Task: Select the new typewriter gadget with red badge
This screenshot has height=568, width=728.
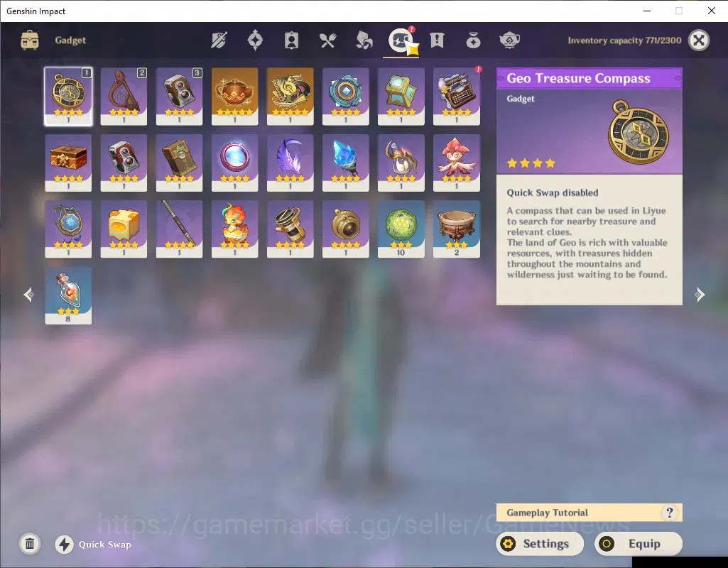Action: click(x=457, y=97)
